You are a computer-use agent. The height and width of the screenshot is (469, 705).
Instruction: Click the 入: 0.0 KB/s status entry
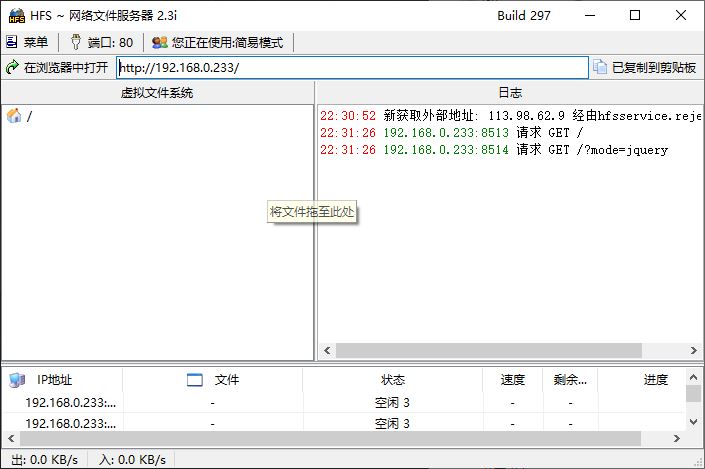tap(133, 460)
